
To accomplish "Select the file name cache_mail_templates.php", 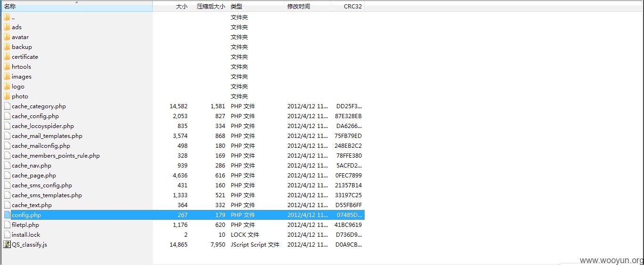I will 47,136.
